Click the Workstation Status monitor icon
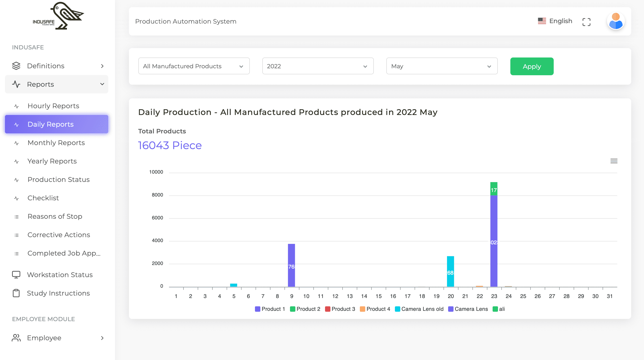Screen dimensions: 644x360 click(16, 274)
